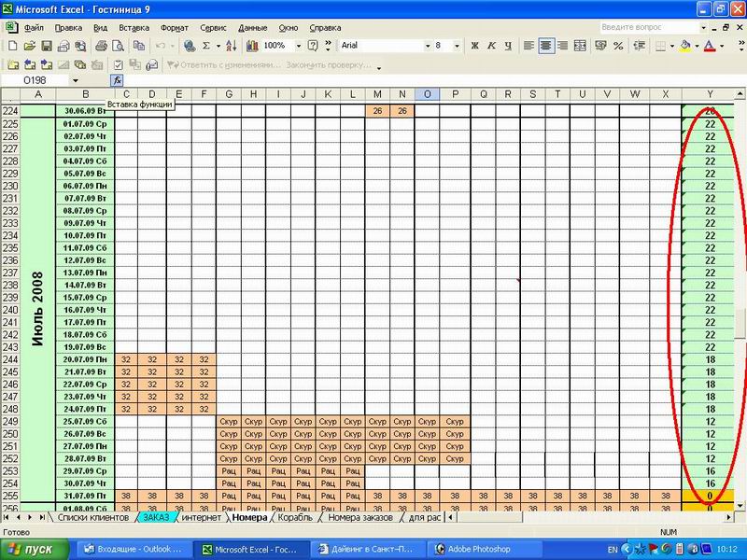Click the пуск Start button

[37, 550]
